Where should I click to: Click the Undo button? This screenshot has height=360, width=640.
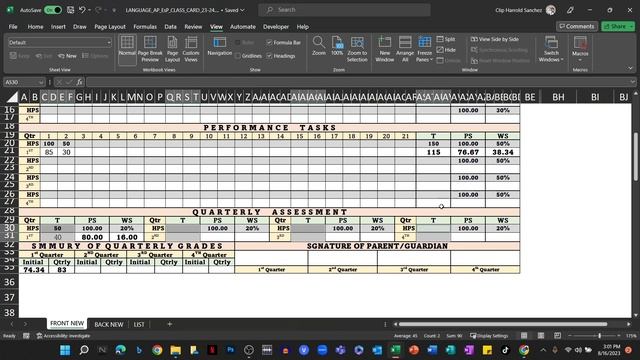click(x=82, y=10)
